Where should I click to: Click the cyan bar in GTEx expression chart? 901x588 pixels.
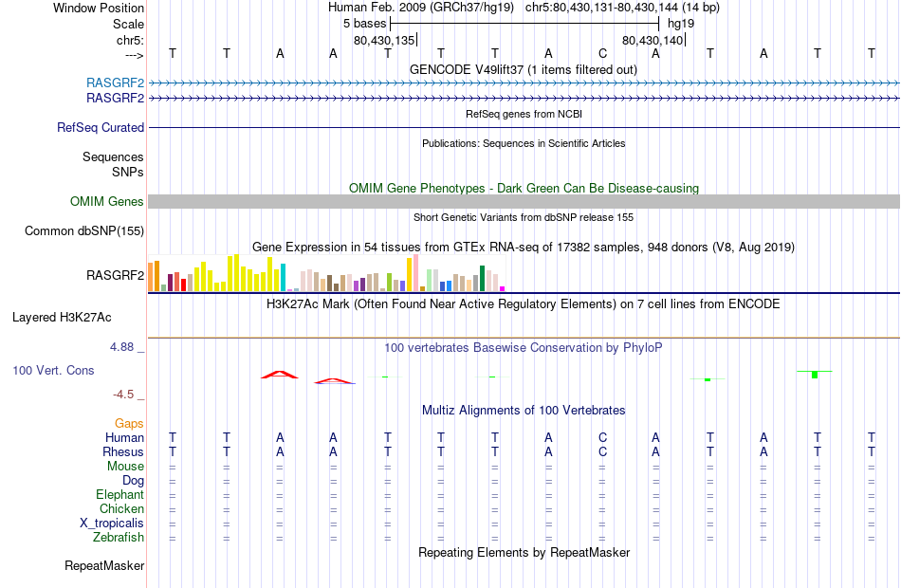coord(283,278)
